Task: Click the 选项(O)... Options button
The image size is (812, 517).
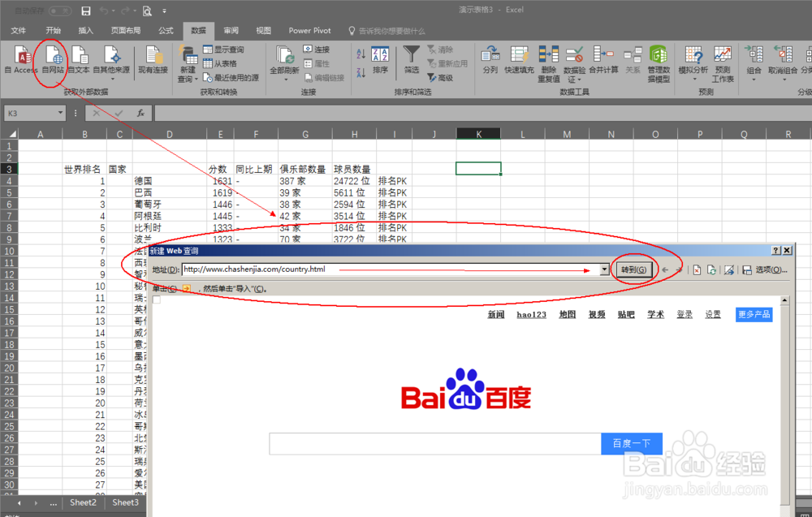Action: click(x=771, y=269)
